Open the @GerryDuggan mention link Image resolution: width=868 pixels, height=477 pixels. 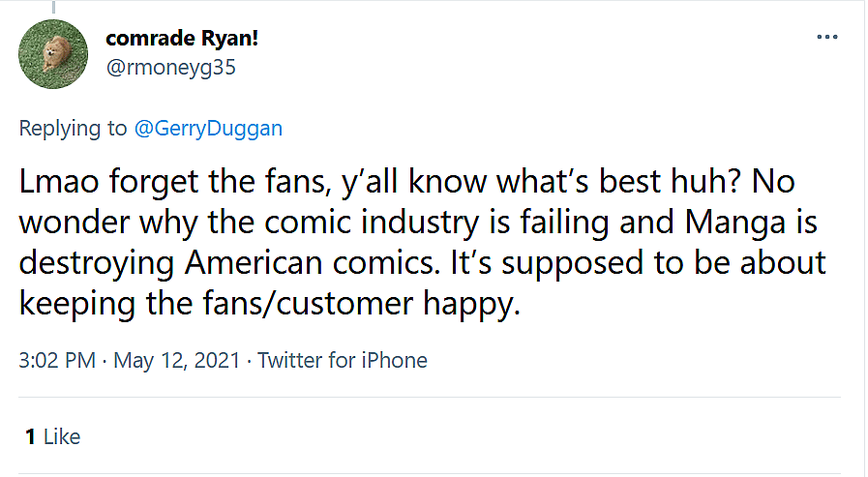coord(208,129)
